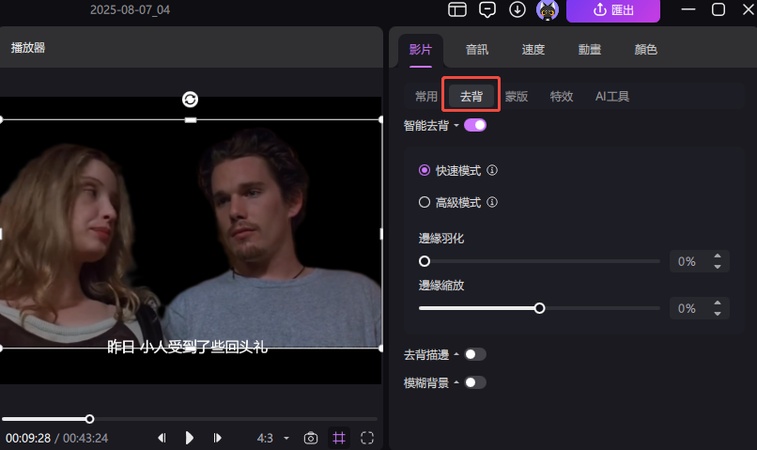Open the layout switcher icon
757x450 pixels.
(x=457, y=10)
